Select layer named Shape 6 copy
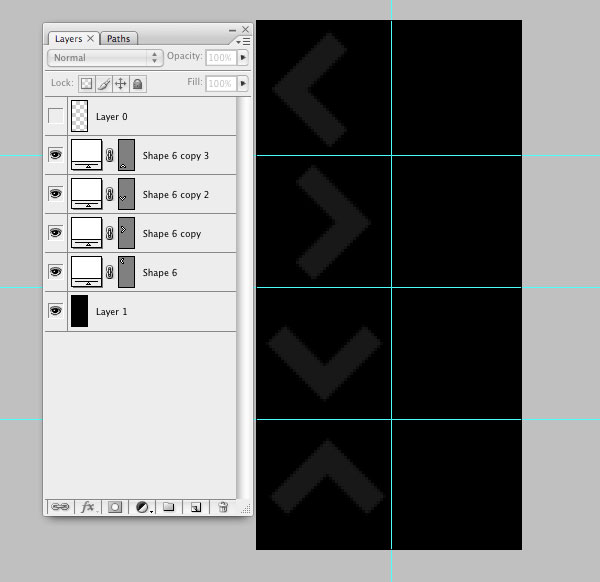This screenshot has width=600, height=582. tap(172, 234)
